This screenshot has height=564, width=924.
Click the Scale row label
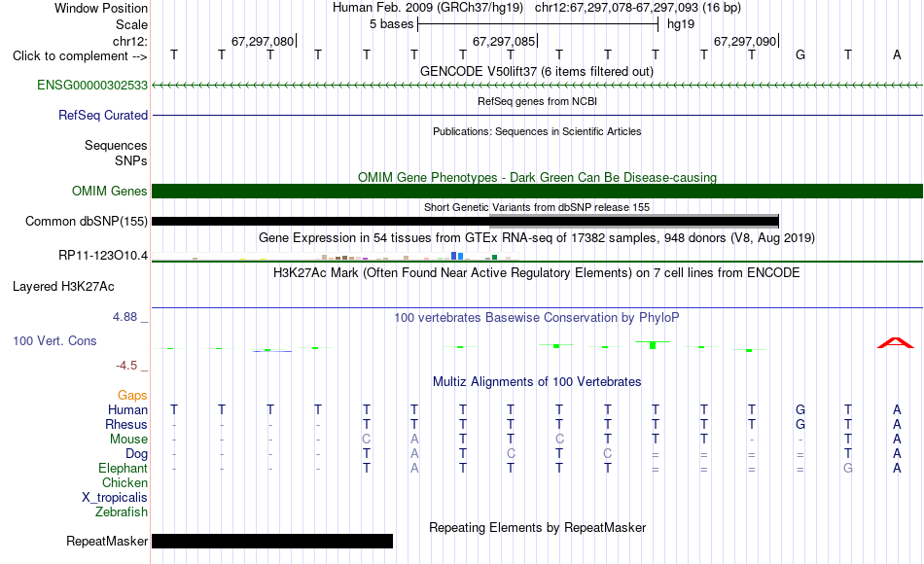point(131,24)
